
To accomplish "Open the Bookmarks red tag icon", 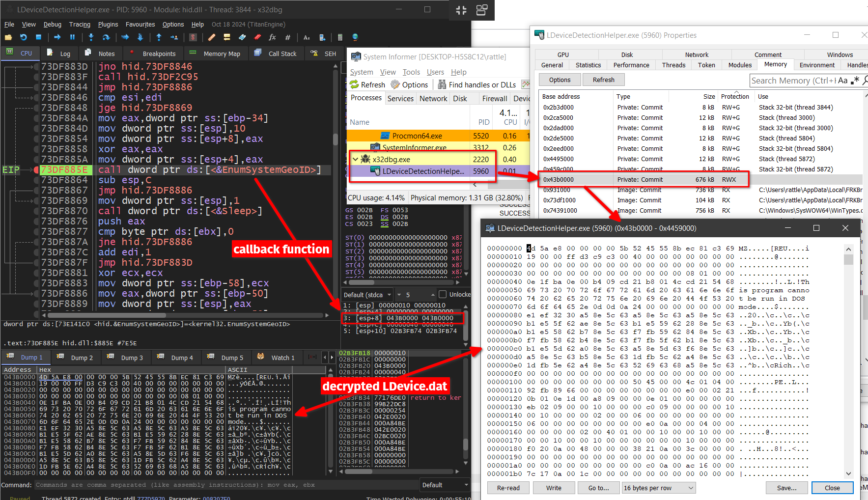I will pos(257,37).
